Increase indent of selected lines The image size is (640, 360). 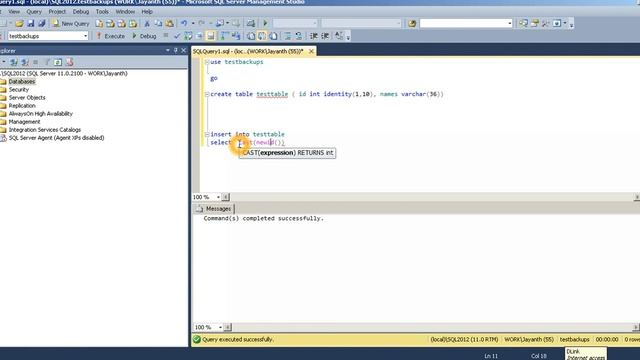[325, 36]
